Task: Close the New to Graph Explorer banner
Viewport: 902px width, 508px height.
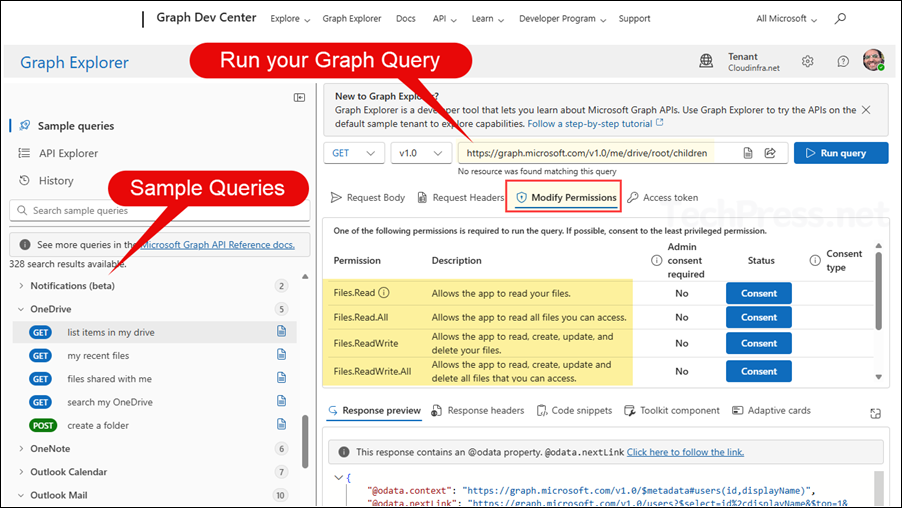Action: 866,110
